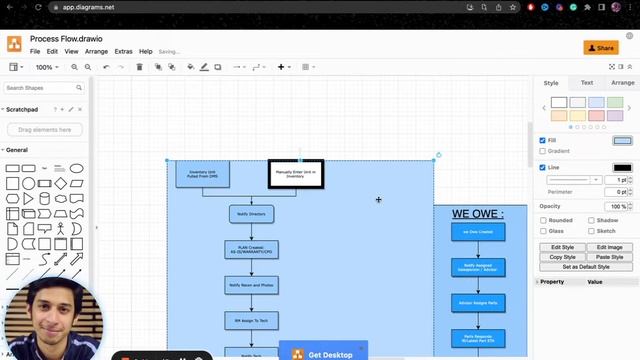
Task: Click the Paste Style button
Action: pos(609,257)
